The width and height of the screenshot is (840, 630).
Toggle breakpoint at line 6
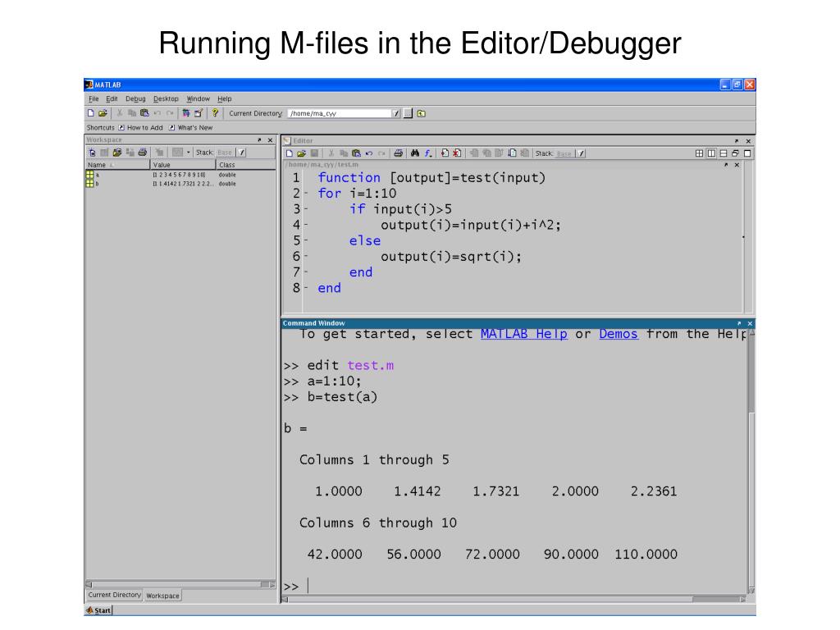(x=306, y=257)
